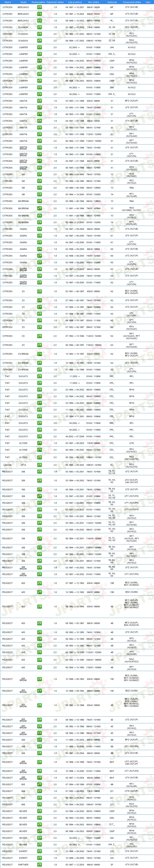Click the RDZ (XU10MZ), XU102C engine cell
Screen dimensions: 154x868
(x=132, y=209)
